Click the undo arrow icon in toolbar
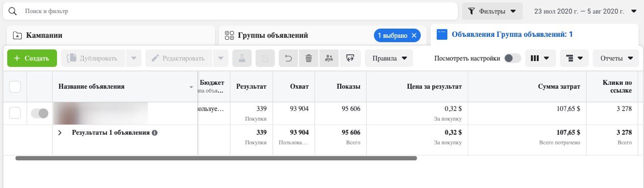 [288, 58]
